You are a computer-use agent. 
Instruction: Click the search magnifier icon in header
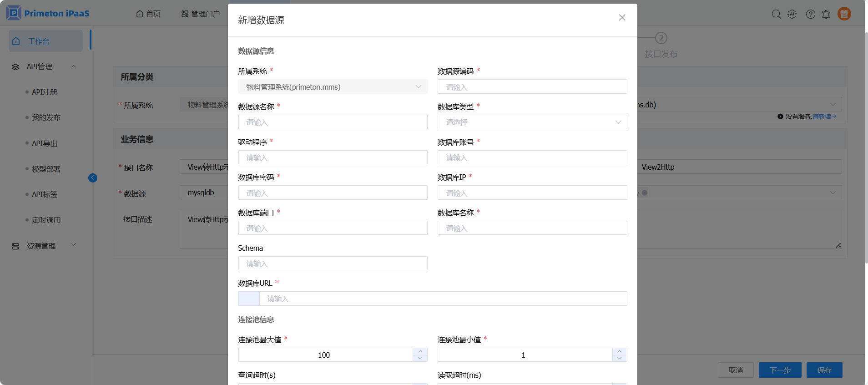(x=776, y=14)
